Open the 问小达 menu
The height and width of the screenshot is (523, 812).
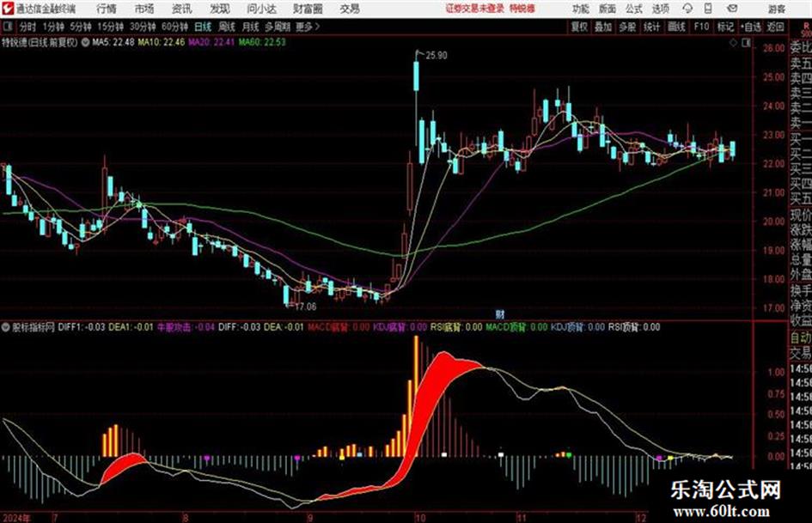point(261,9)
